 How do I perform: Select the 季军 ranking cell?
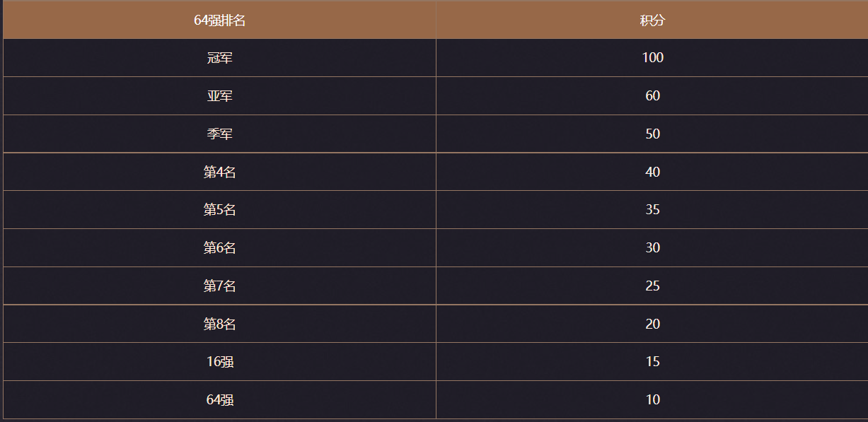point(220,134)
